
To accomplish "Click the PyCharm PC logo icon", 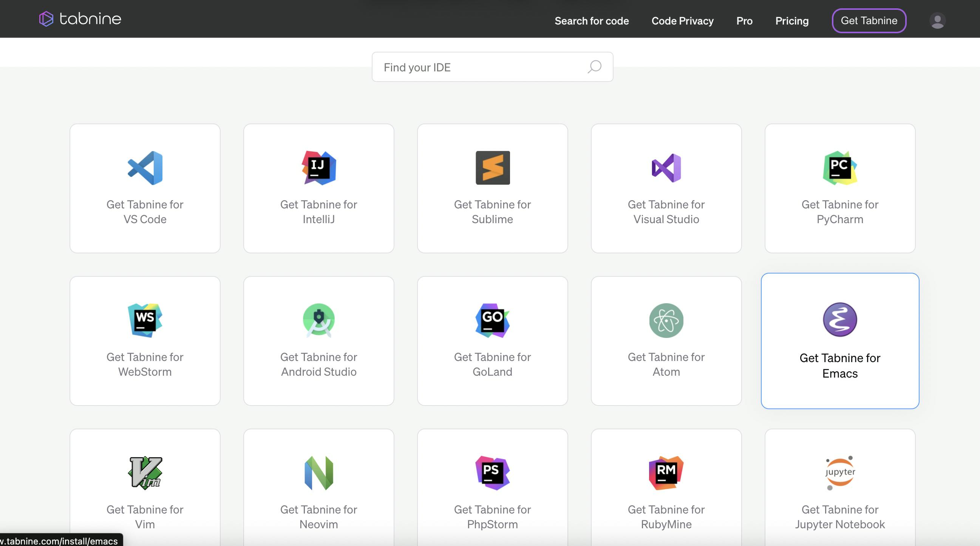I will point(840,168).
